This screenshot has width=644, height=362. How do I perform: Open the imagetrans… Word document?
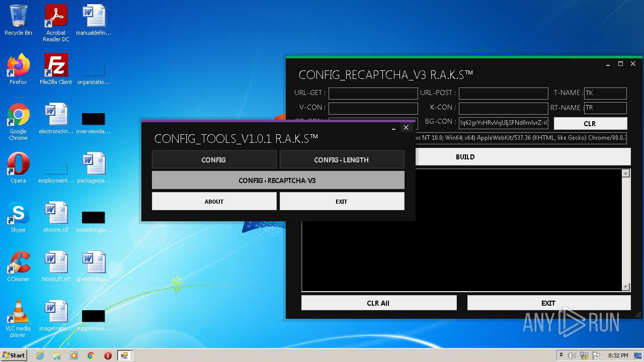(x=56, y=316)
